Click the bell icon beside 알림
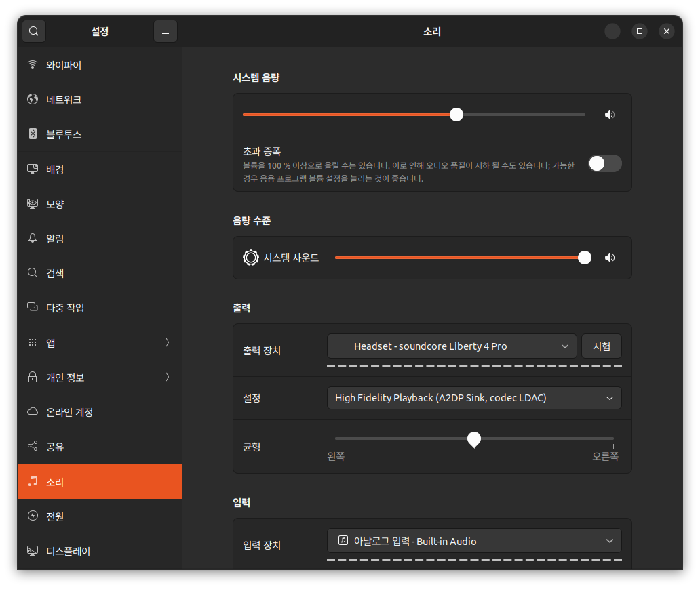This screenshot has width=700, height=589. [33, 238]
